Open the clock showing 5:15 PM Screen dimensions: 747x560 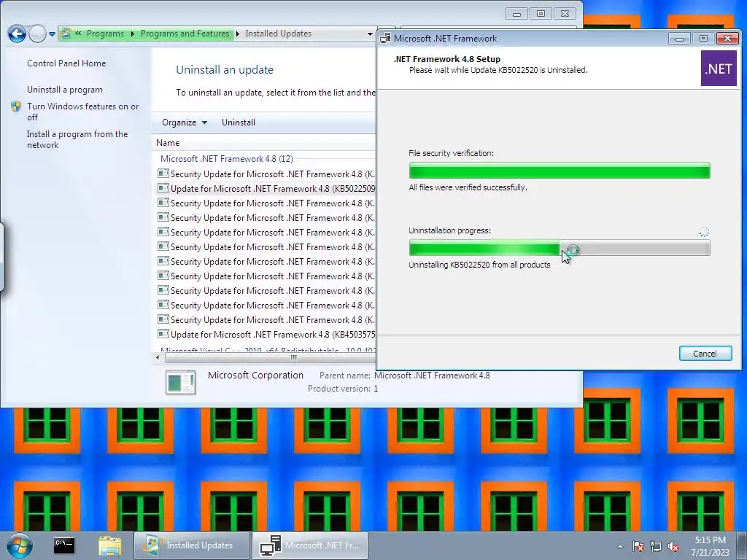click(710, 546)
